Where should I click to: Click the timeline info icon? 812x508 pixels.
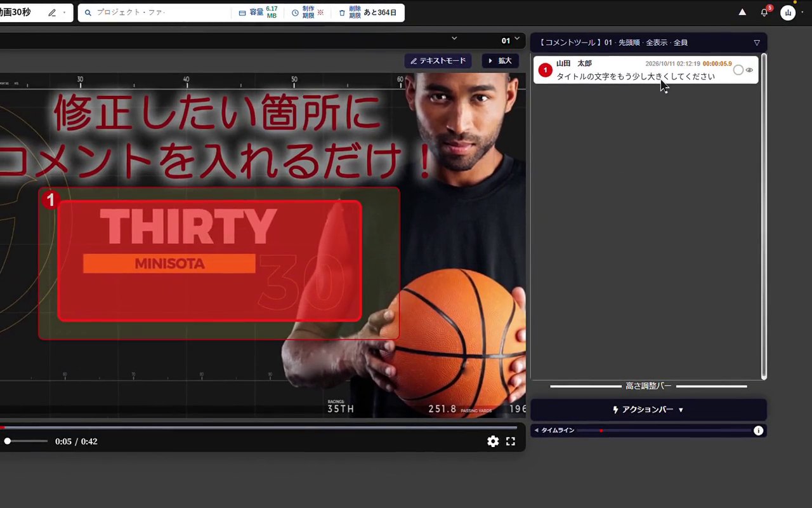tap(758, 431)
